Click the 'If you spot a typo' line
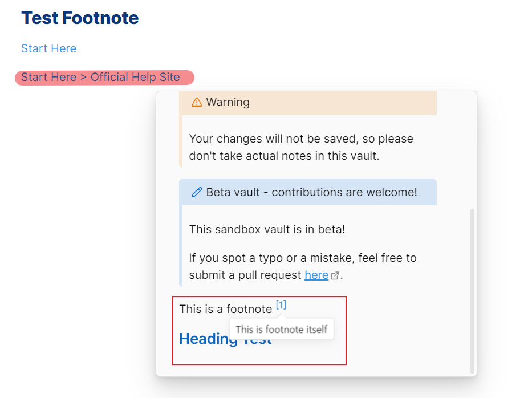The height and width of the screenshot is (398, 532). (x=303, y=258)
